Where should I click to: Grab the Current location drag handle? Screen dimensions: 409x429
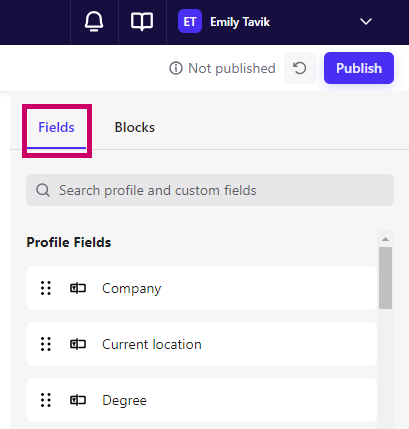(46, 344)
